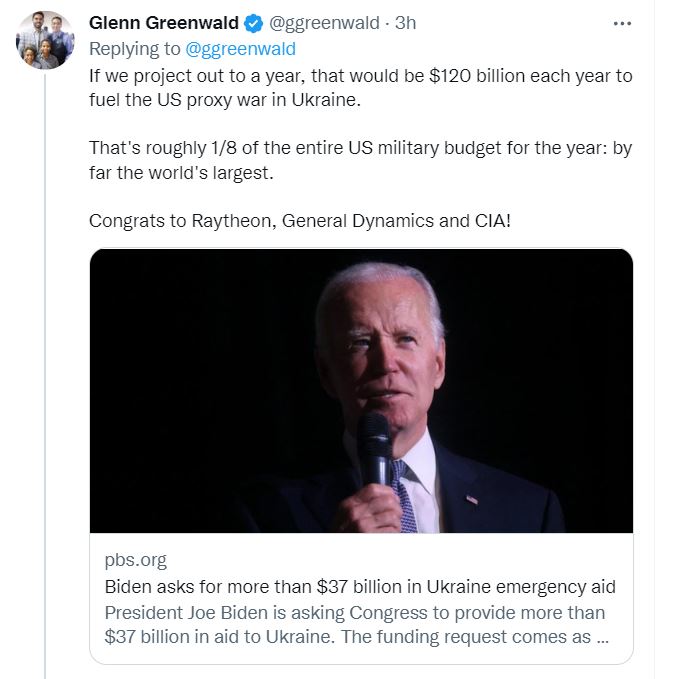Click the "President Joe Biden is asking" description
This screenshot has width=678, height=679.
pyautogui.click(x=355, y=612)
